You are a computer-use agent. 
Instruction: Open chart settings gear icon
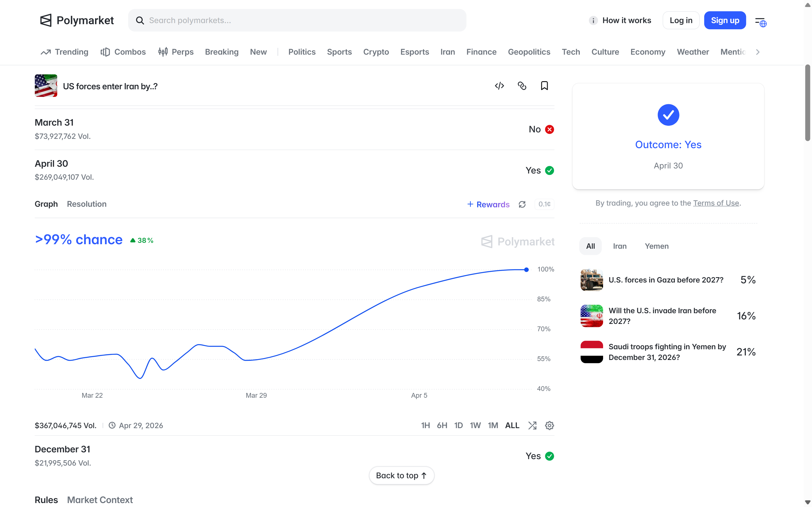pyautogui.click(x=549, y=426)
